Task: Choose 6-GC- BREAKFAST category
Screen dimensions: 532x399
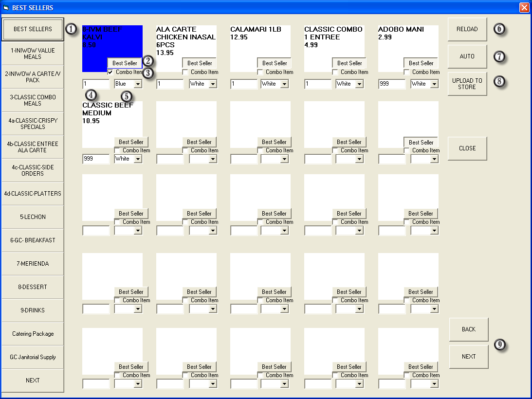Action: 33,240
